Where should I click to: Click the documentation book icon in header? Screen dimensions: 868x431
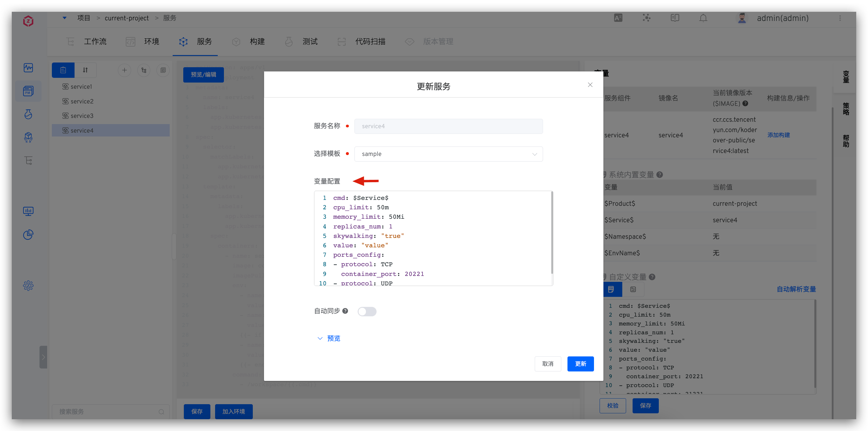675,18
